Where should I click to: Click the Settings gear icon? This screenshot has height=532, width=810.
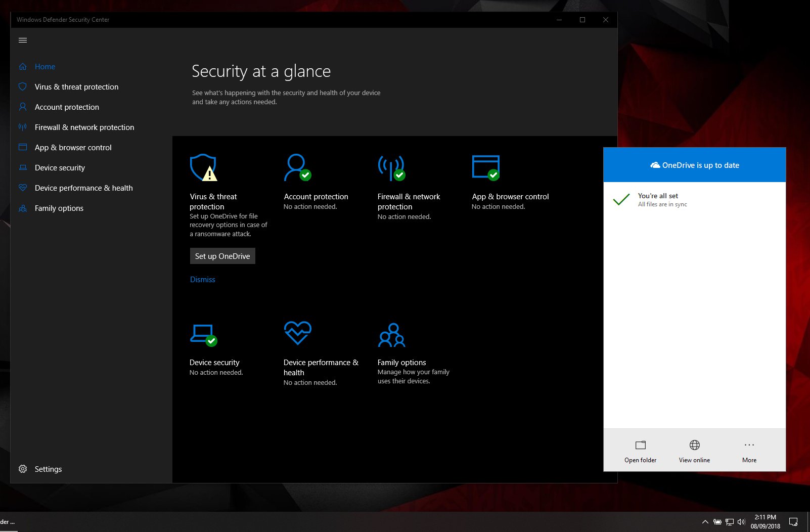click(23, 469)
